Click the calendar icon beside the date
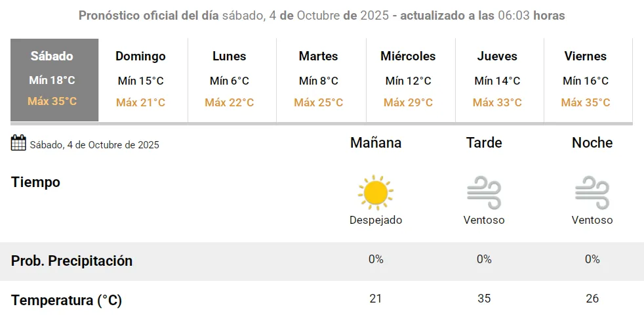Viewport: 644px width, 315px height. click(18, 143)
